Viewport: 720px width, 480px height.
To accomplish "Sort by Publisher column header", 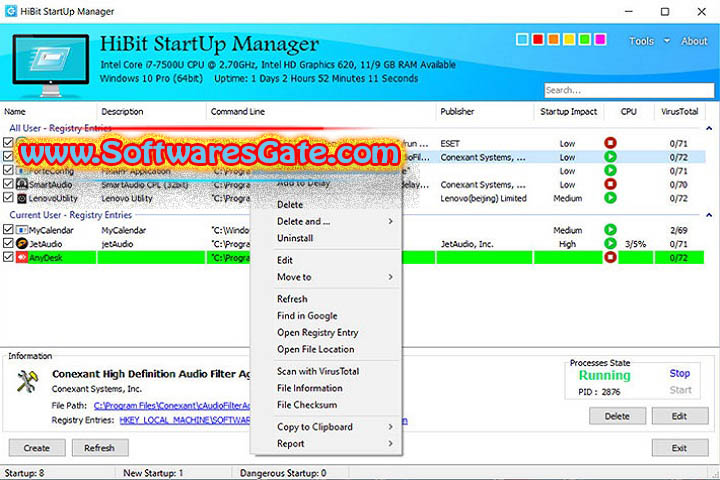I will tap(484, 112).
